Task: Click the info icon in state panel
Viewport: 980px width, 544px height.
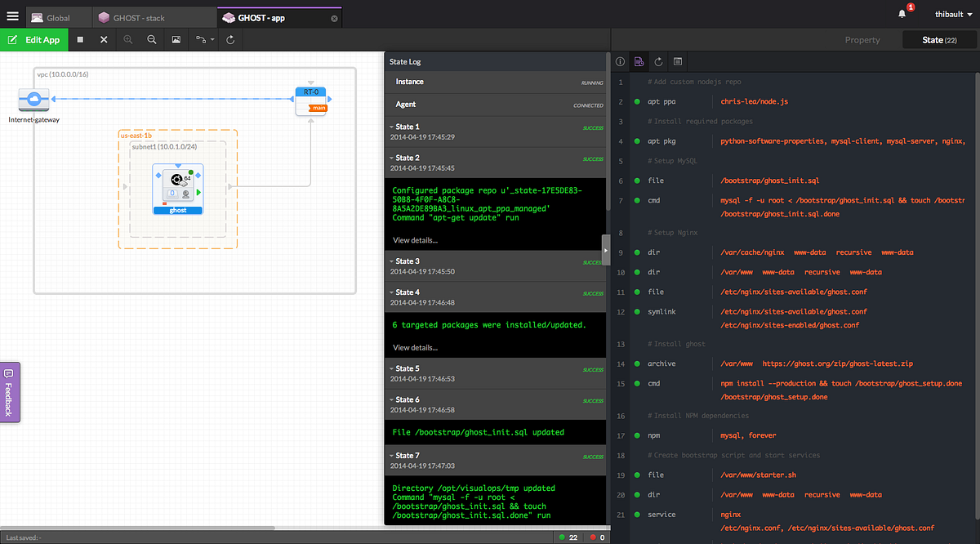Action: [620, 61]
